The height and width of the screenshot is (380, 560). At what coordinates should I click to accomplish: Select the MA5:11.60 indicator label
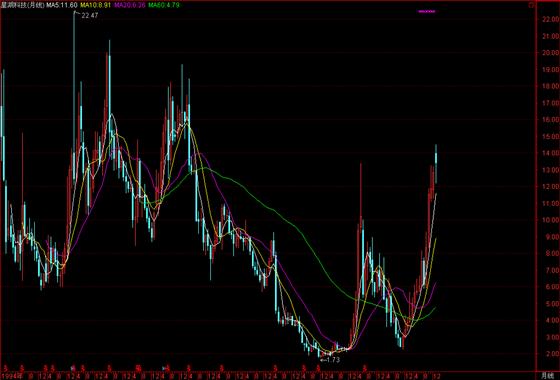61,5
